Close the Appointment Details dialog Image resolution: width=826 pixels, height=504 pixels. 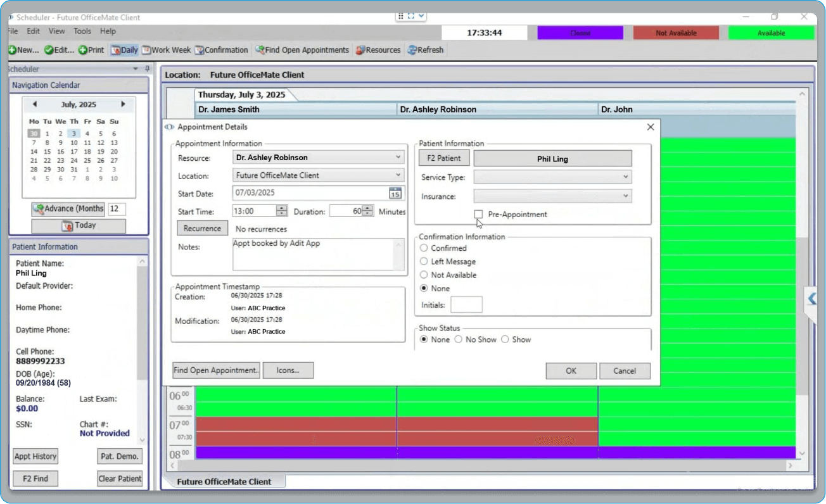(651, 127)
